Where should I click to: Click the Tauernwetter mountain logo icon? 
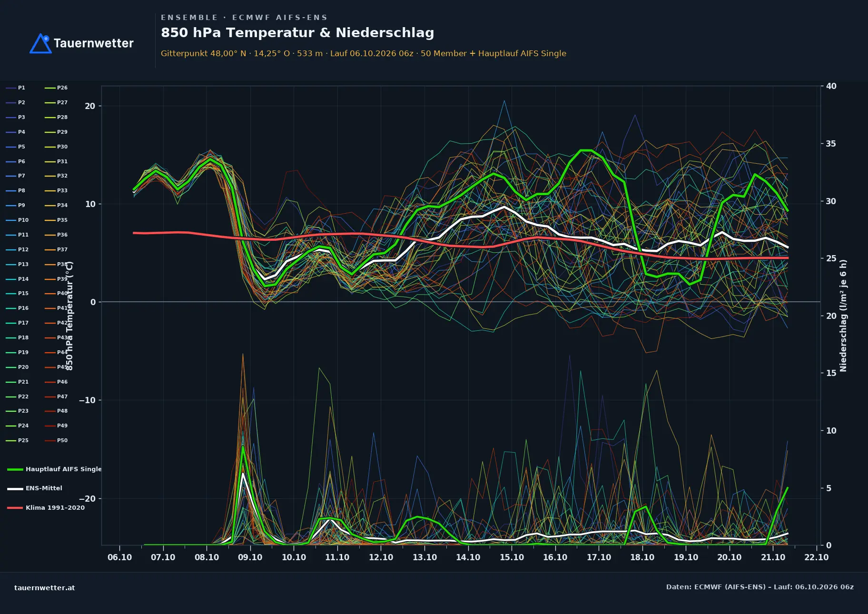[x=40, y=43]
